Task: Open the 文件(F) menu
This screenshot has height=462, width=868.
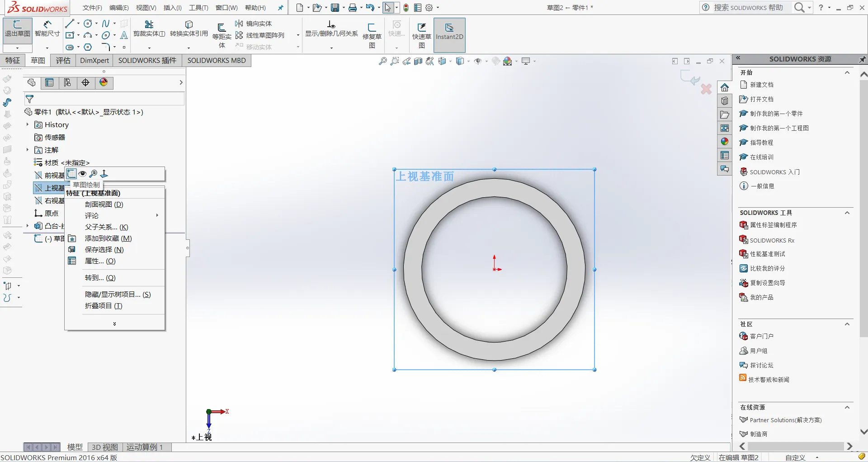Action: pos(92,8)
